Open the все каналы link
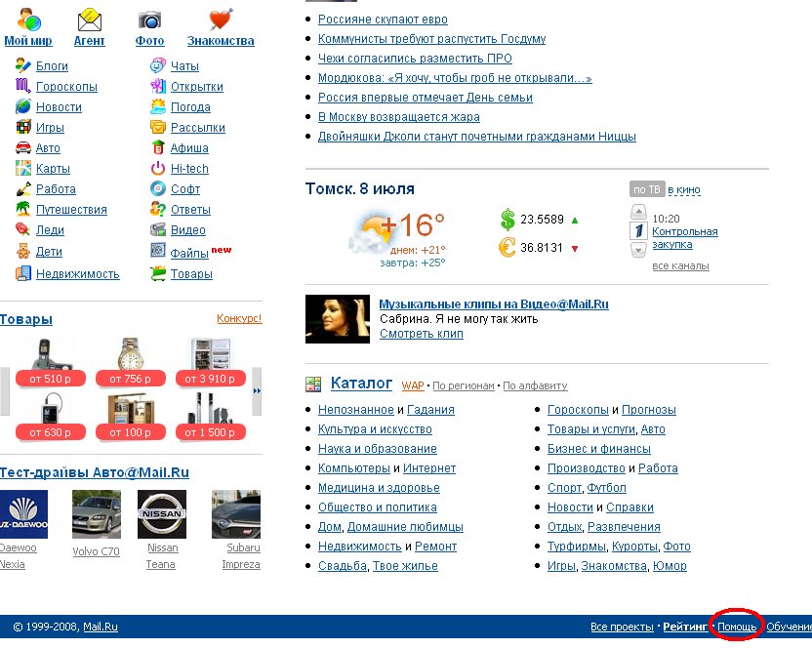812x648 pixels. coord(680,265)
